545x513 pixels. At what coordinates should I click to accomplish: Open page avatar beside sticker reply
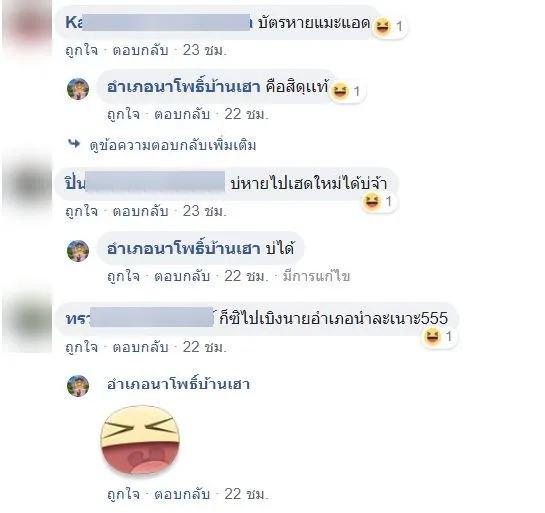point(78,386)
